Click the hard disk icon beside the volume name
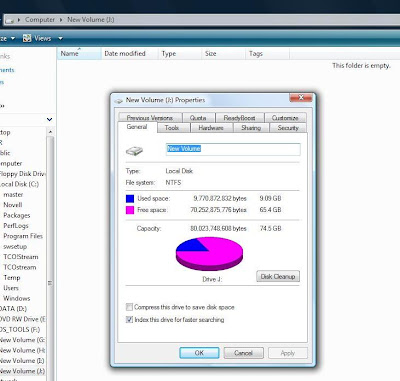This screenshot has width=400, height=381. point(134,151)
